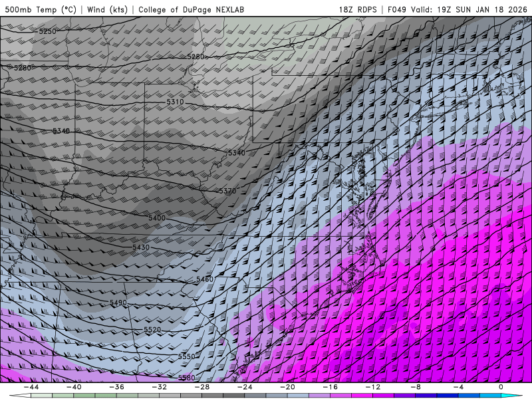Click the 5400 height contour label

click(157, 218)
